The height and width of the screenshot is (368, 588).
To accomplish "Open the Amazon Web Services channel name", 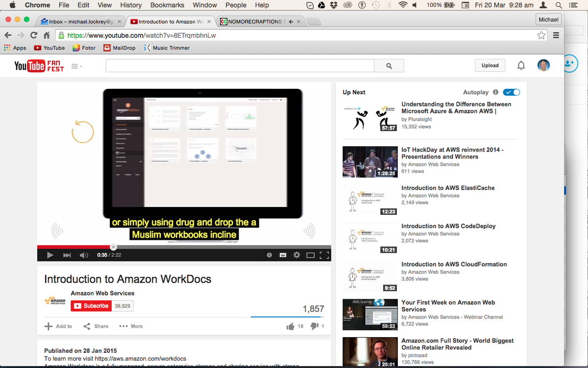I will pyautogui.click(x=102, y=293).
